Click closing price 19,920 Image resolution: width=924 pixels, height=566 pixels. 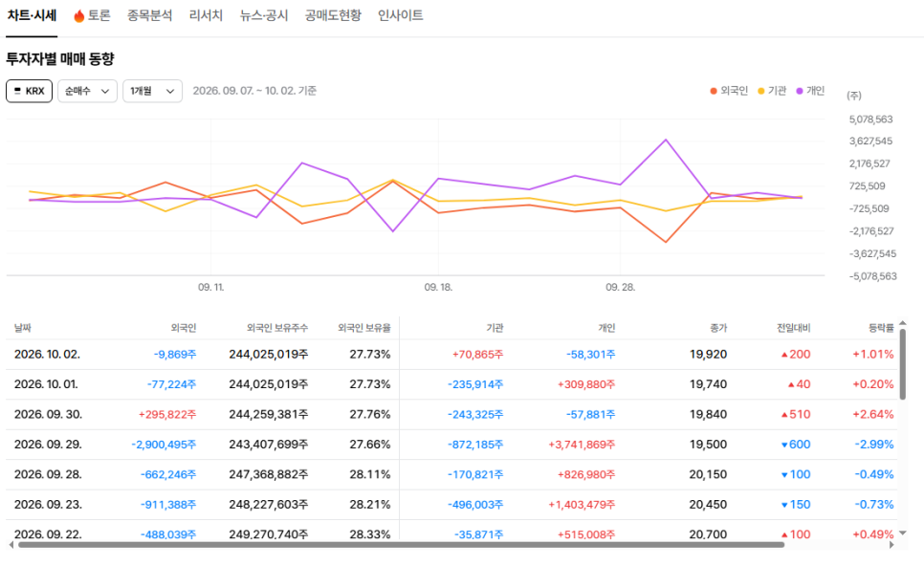709,355
